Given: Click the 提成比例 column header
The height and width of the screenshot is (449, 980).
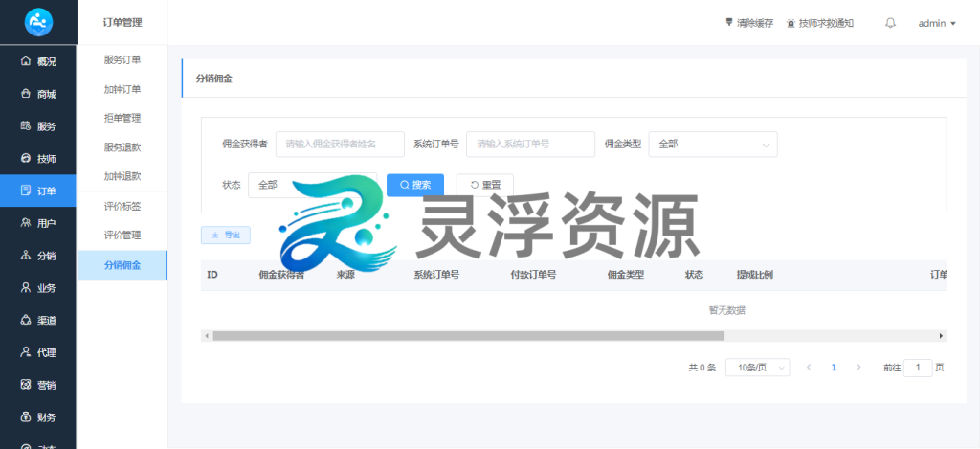Looking at the screenshot, I should (755, 275).
